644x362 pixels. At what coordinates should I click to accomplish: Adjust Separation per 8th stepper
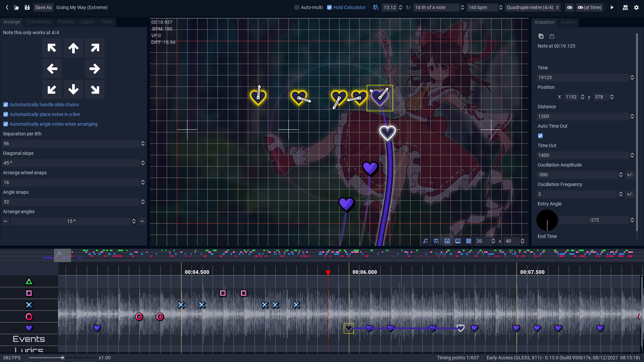143,143
